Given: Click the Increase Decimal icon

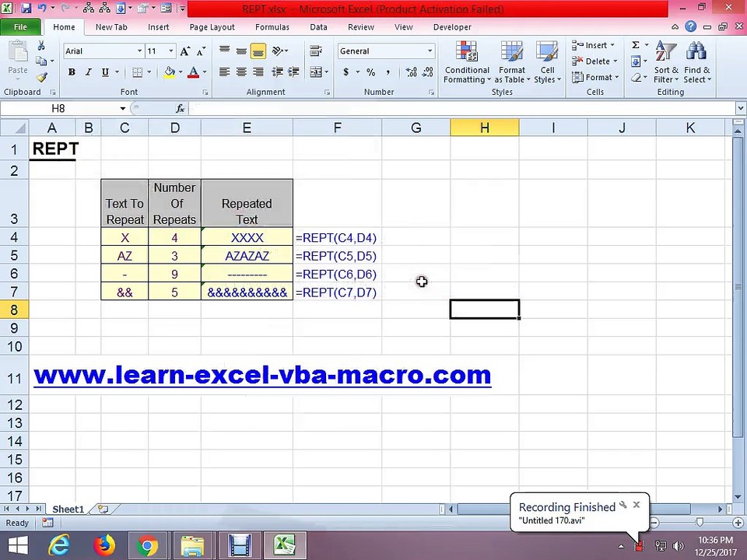Looking at the screenshot, I should (x=411, y=72).
